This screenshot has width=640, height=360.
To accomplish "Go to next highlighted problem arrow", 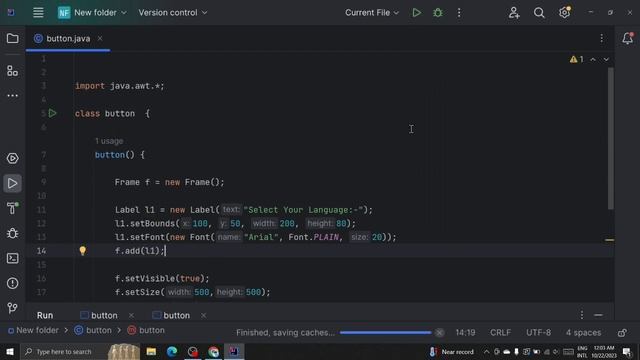I will click(606, 60).
